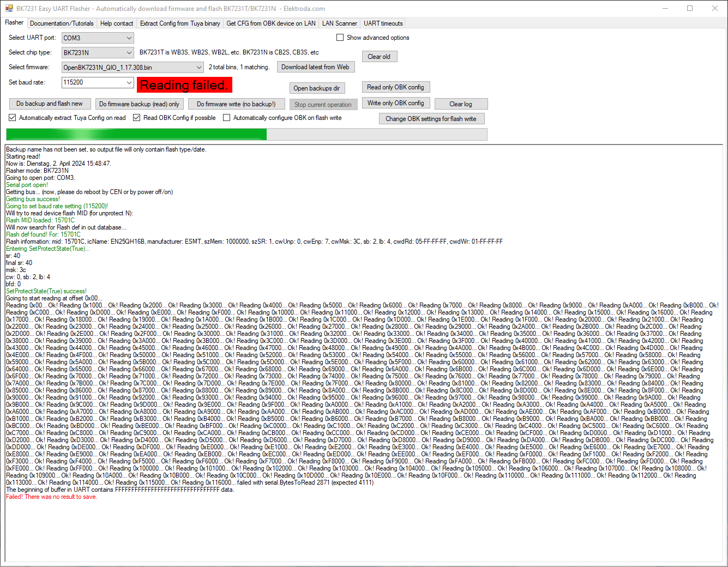Click Download latest from Web button
This screenshot has width=728, height=567.
[x=316, y=67]
